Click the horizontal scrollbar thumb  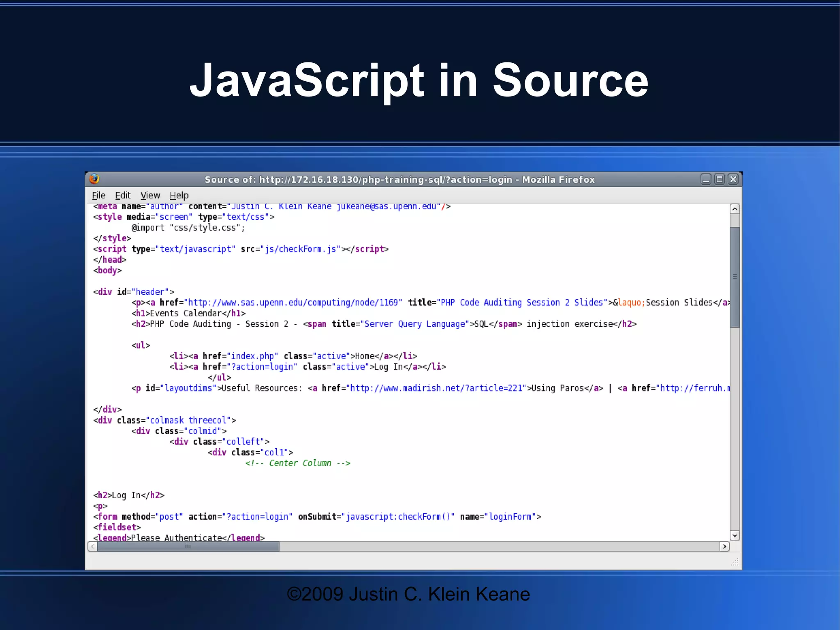click(x=188, y=546)
